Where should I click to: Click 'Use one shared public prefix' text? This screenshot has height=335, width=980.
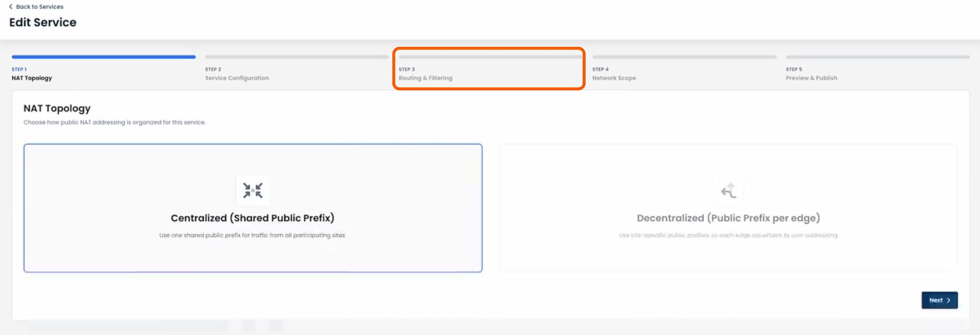(x=252, y=235)
